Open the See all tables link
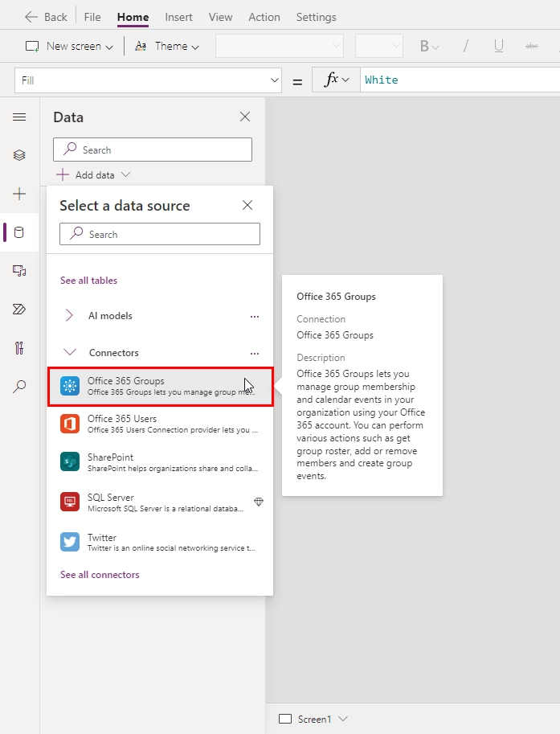The image size is (560, 734). coord(89,281)
